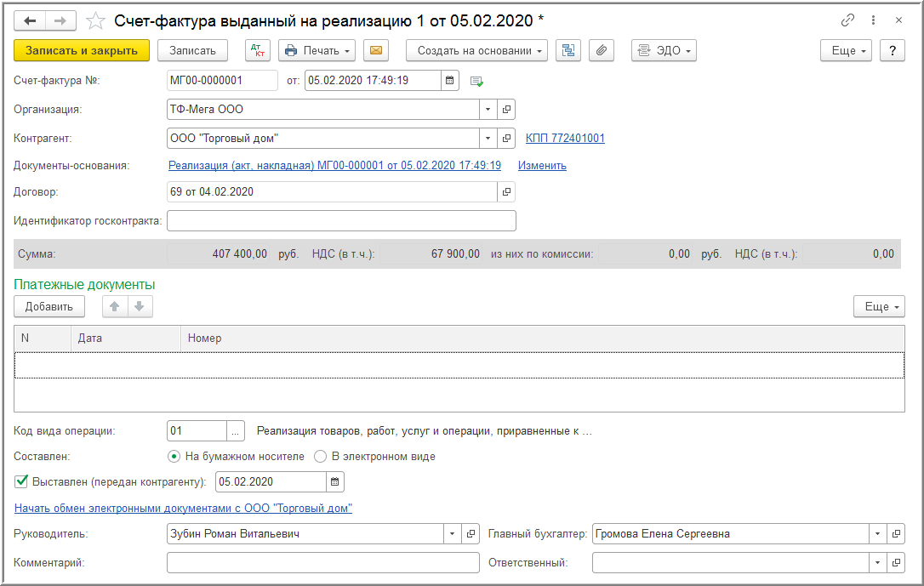
Task: Click the Номер column header
Action: (x=542, y=338)
